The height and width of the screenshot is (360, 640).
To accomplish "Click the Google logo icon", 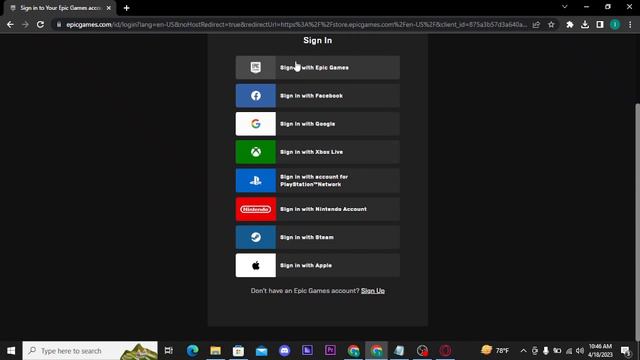I will (256, 124).
